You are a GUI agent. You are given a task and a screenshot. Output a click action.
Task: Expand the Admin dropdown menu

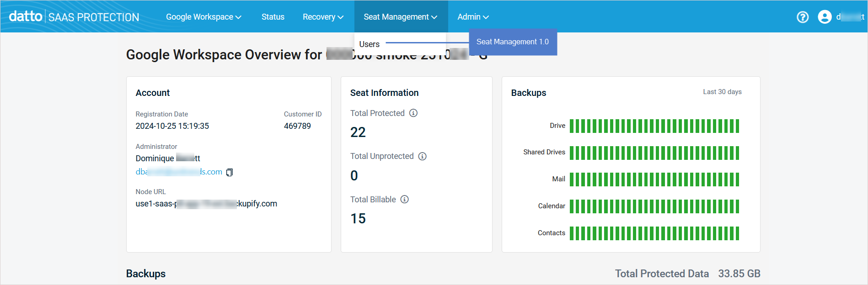(473, 17)
